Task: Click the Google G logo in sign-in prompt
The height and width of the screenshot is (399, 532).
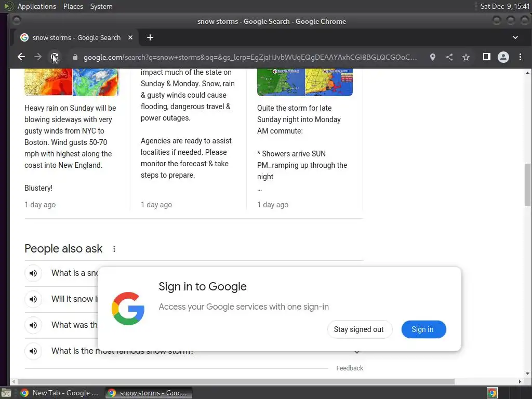Action: point(128,309)
